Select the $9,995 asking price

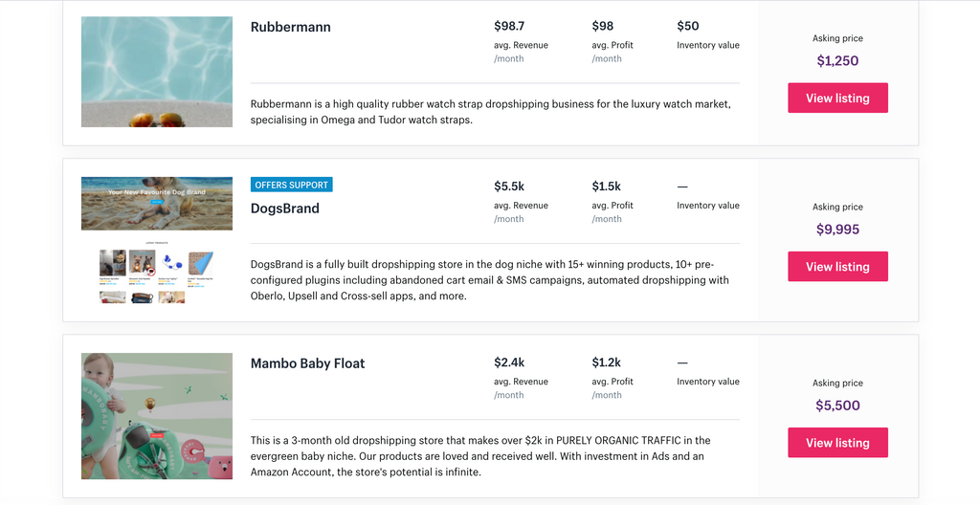[x=837, y=230]
